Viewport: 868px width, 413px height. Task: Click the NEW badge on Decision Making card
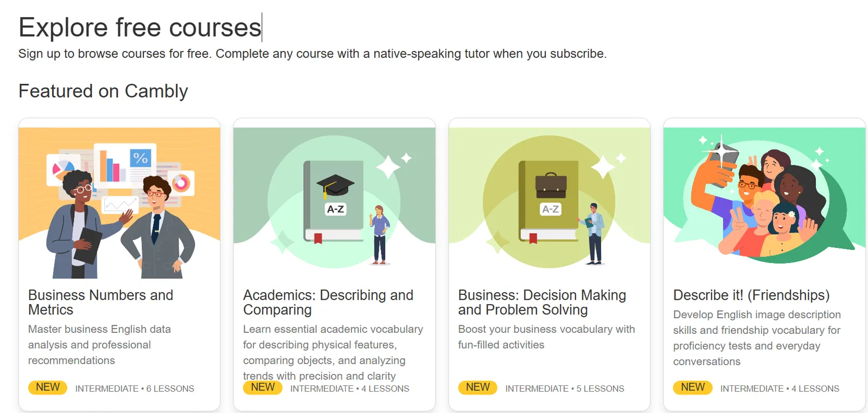(477, 387)
